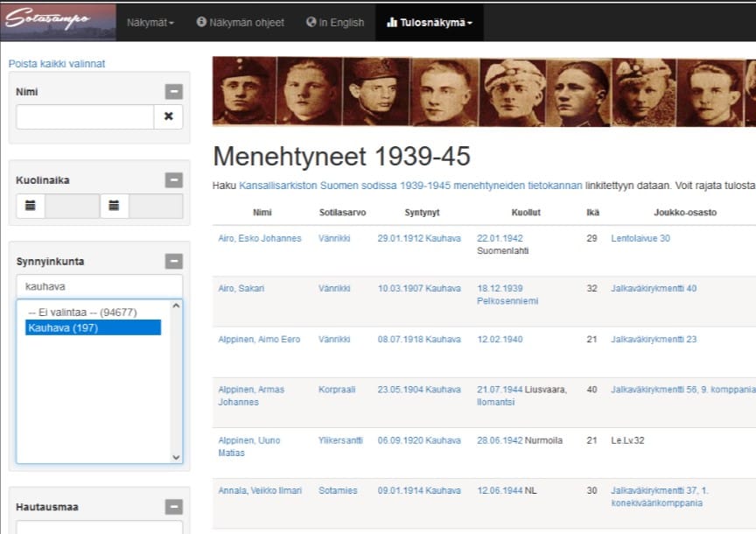Open Jalkaväkirykmentti 40 unit link
This screenshot has width=756, height=534.
653,289
